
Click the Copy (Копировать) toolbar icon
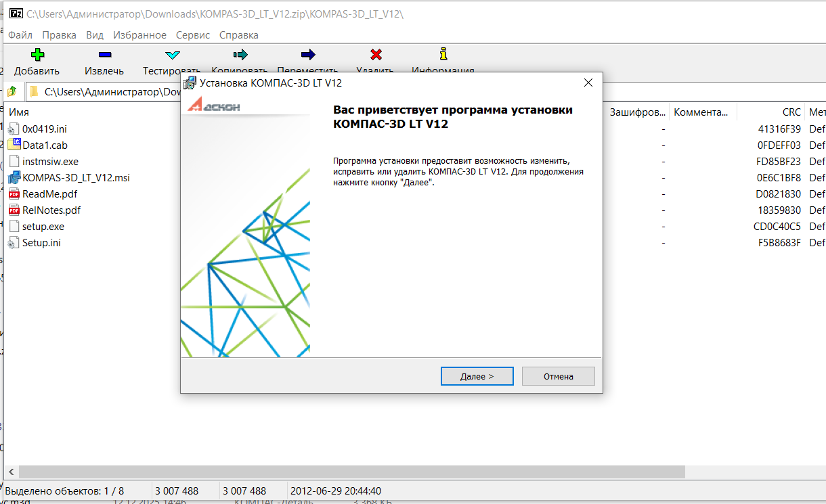pos(240,55)
